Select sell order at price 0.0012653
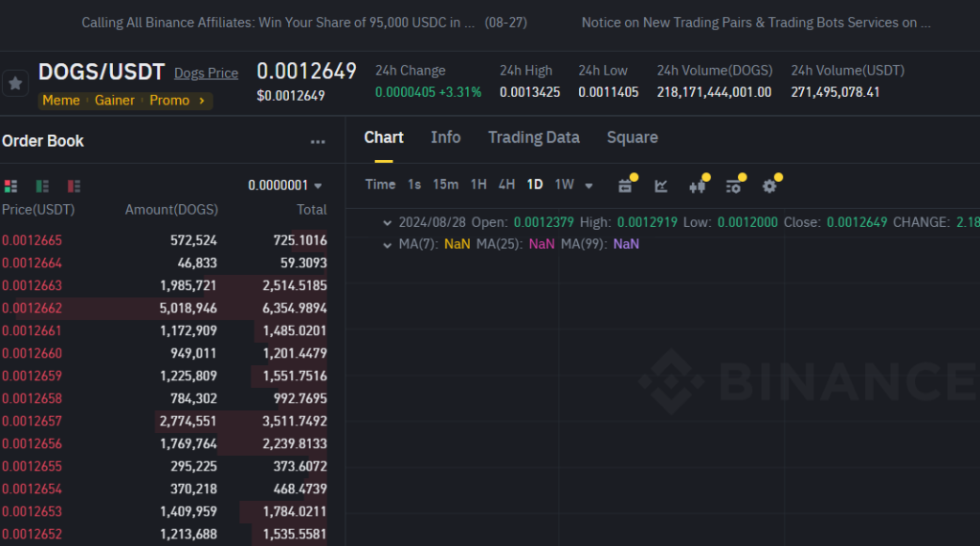Screen dimensions: 980x546 (164, 511)
